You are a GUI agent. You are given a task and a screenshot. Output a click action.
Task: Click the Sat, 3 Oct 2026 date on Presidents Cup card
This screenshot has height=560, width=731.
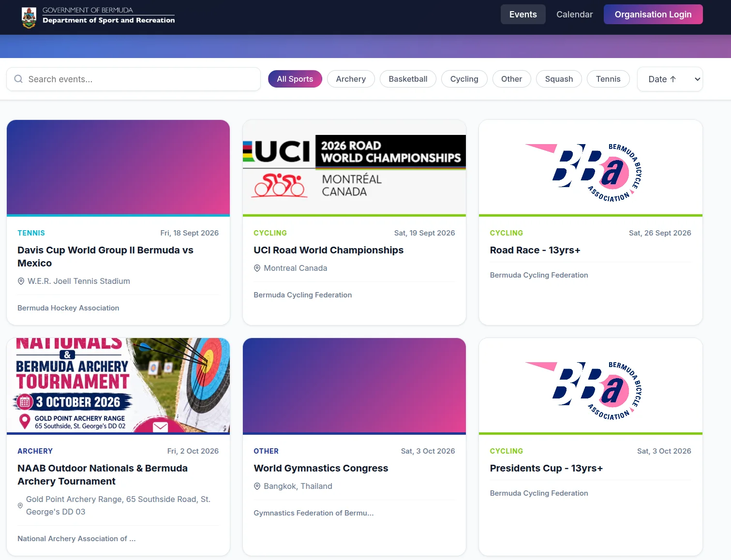point(664,451)
